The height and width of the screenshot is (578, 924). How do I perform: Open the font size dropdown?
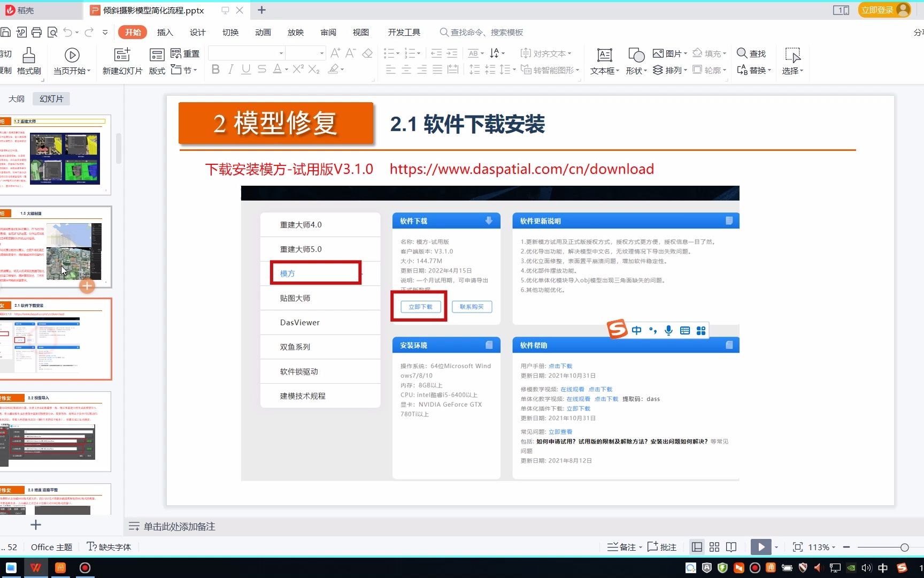[322, 53]
